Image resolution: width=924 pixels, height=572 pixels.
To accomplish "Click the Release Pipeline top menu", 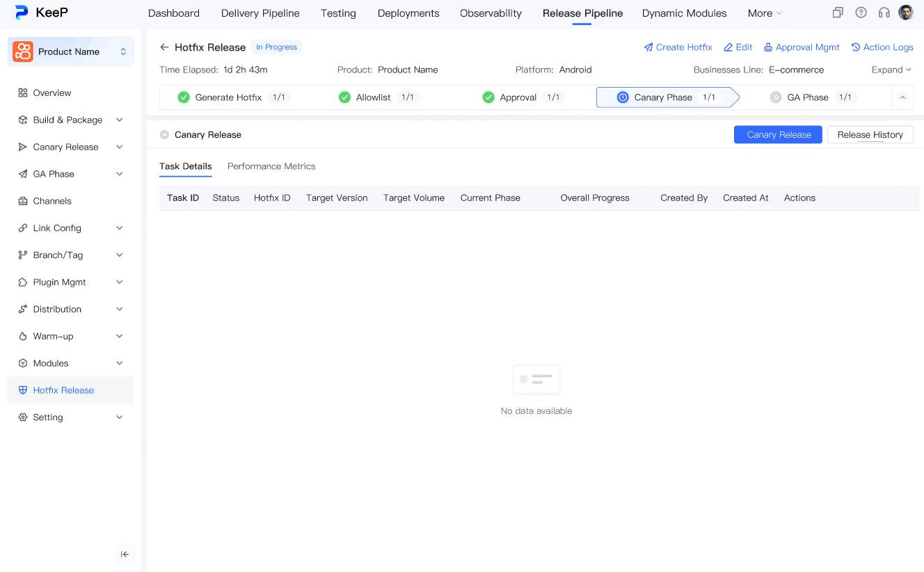I will pyautogui.click(x=582, y=13).
